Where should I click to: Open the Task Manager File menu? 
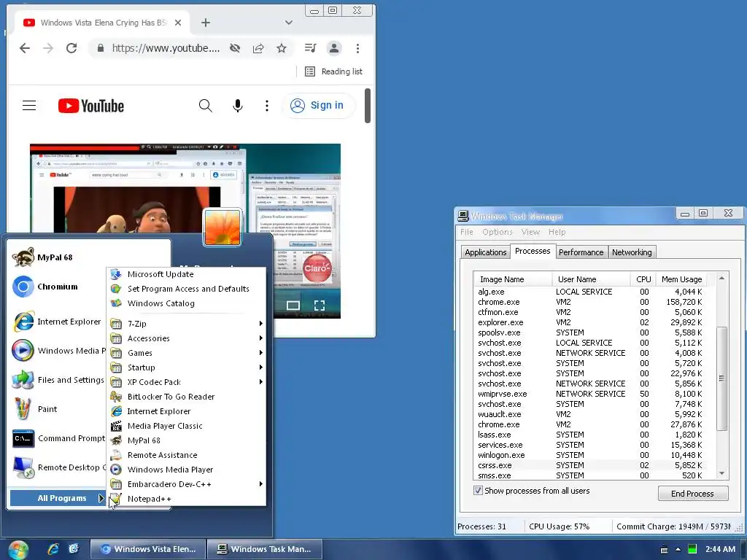point(466,232)
